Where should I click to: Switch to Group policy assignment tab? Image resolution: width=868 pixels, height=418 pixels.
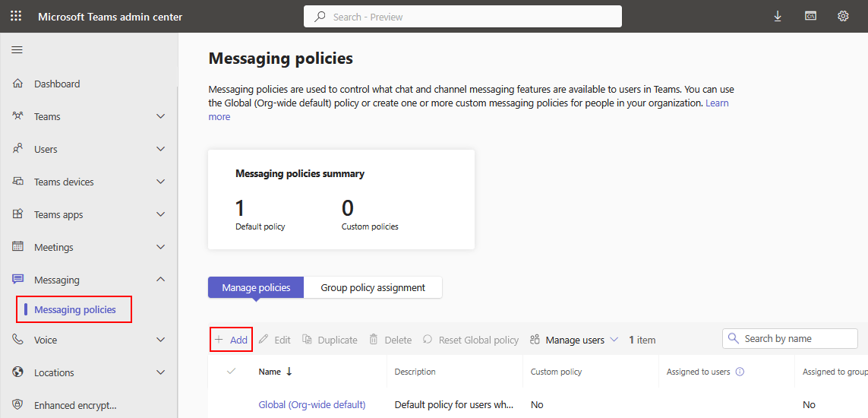tap(373, 287)
